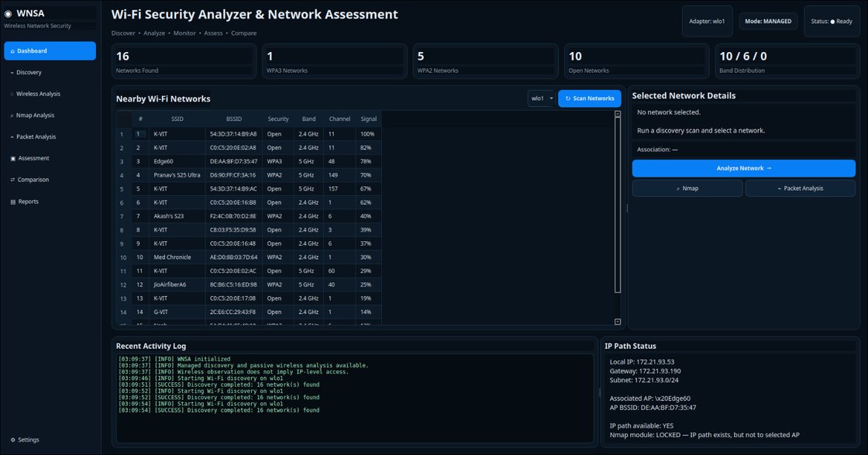Click the network table scroll down arrow
Image resolution: width=868 pixels, height=455 pixels.
(618, 322)
